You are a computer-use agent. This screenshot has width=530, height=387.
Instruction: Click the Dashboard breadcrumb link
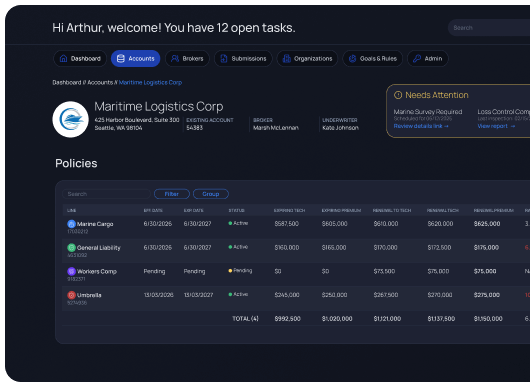point(67,82)
